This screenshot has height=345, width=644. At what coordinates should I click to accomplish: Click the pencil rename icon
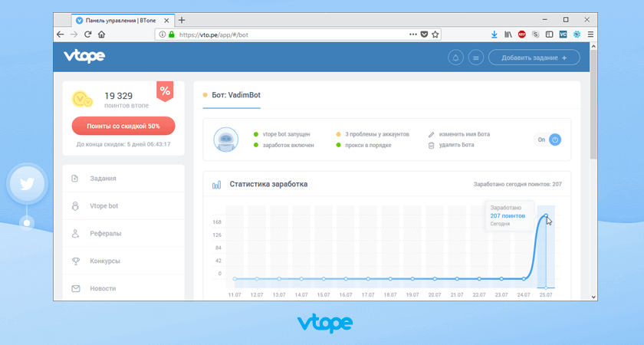[x=431, y=134]
